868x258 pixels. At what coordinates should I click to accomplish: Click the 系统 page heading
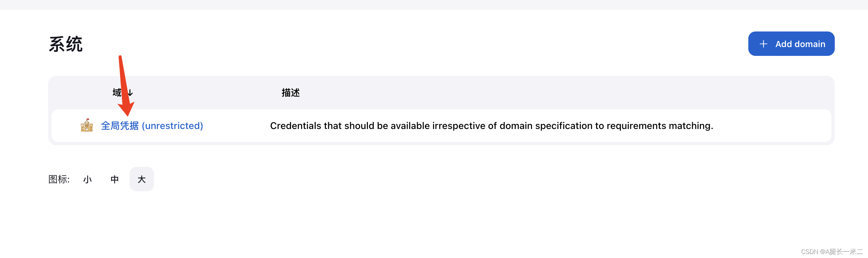66,44
